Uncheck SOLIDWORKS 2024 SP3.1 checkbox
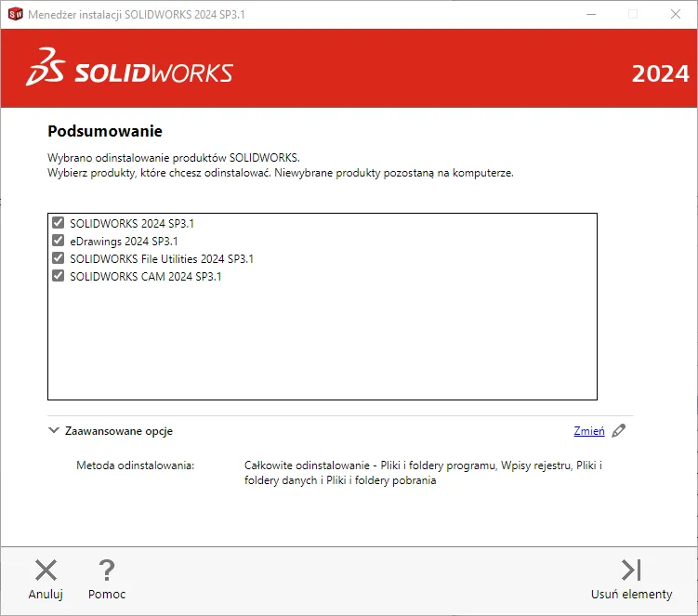Image resolution: width=698 pixels, height=616 pixels. click(58, 223)
